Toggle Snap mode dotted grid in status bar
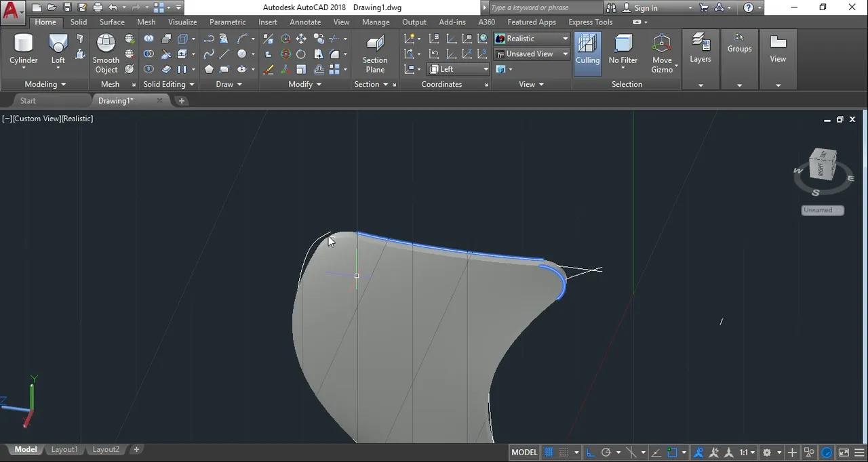868x462 pixels. pos(564,453)
